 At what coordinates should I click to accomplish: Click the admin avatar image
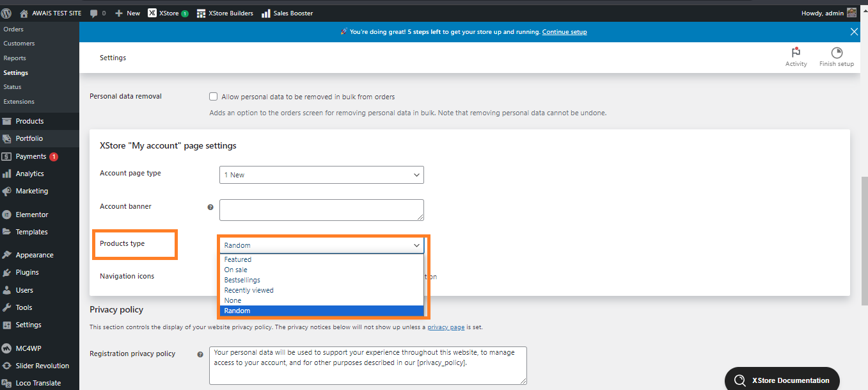tap(851, 13)
